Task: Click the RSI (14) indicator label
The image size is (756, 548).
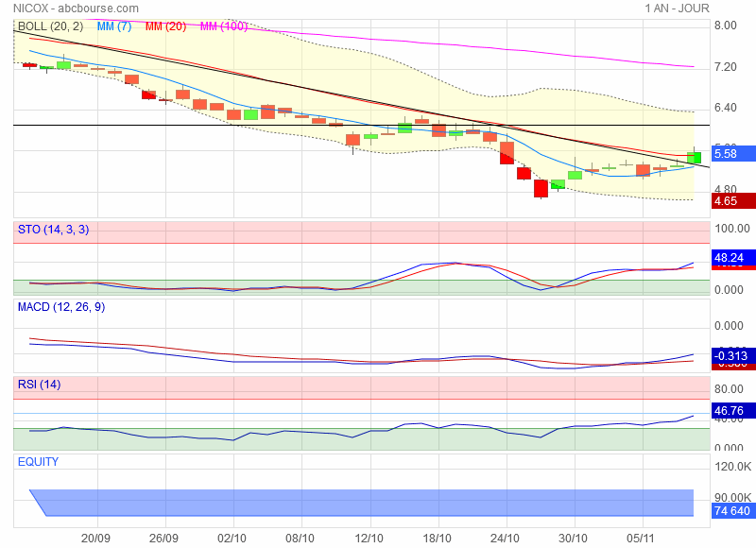Action: pos(39,385)
